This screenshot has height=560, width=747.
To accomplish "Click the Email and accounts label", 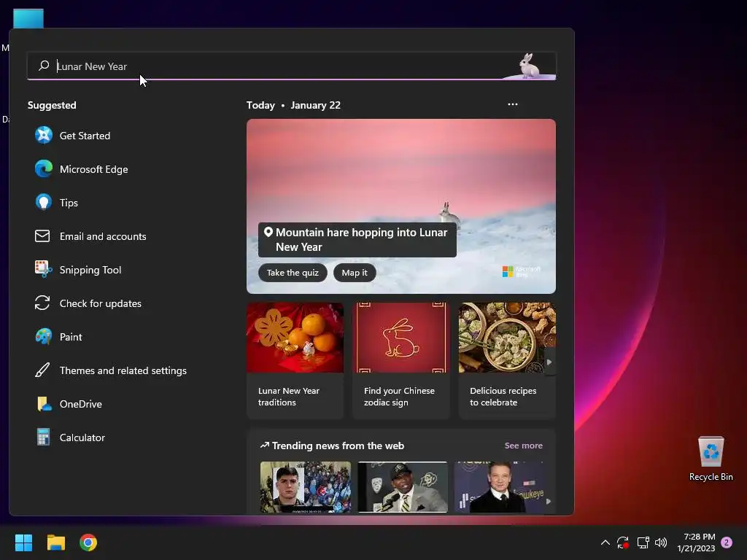I will click(x=103, y=236).
